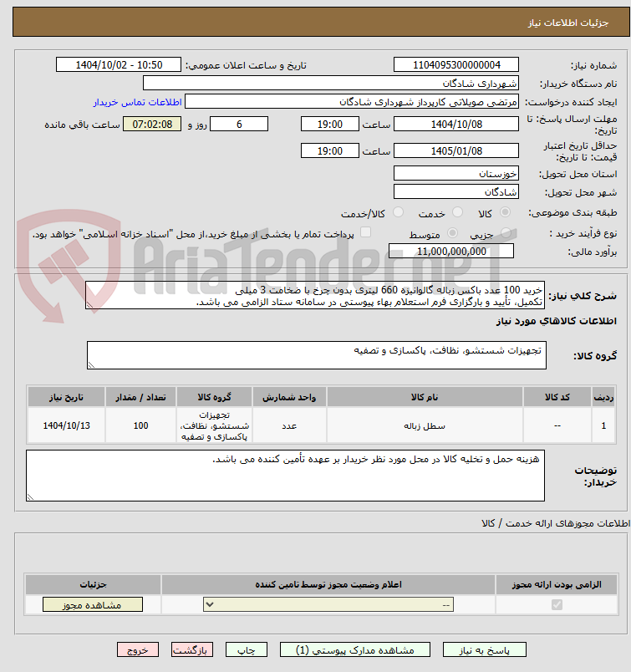The image size is (631, 672).
Task: Click the خروج exit button
Action: pyautogui.click(x=138, y=650)
